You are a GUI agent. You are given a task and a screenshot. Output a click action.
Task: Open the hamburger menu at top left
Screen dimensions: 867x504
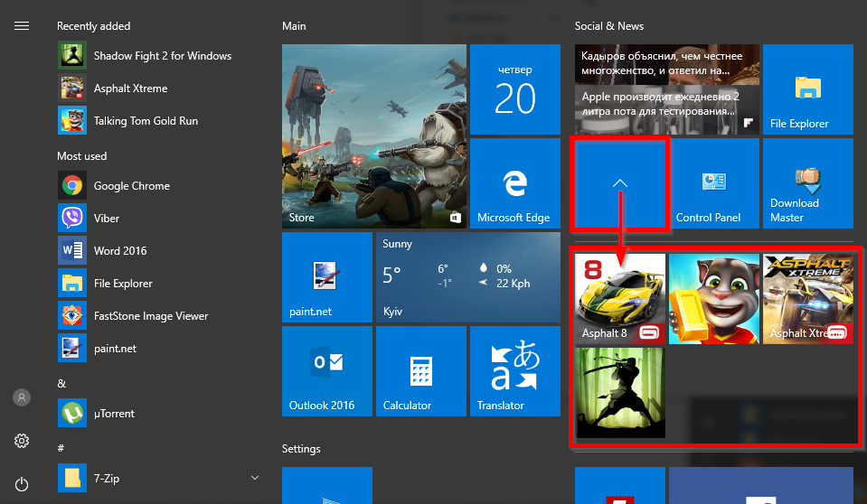pos(22,26)
